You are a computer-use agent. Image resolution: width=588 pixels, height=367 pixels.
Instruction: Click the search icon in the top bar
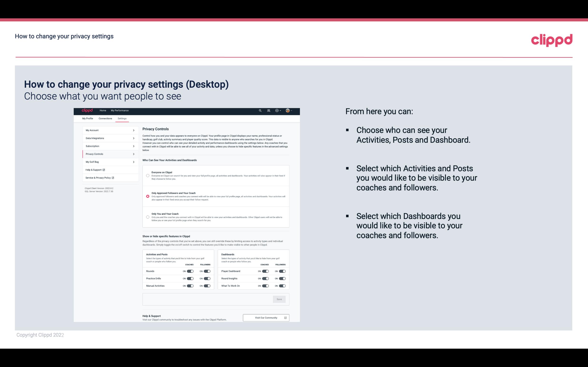(260, 110)
